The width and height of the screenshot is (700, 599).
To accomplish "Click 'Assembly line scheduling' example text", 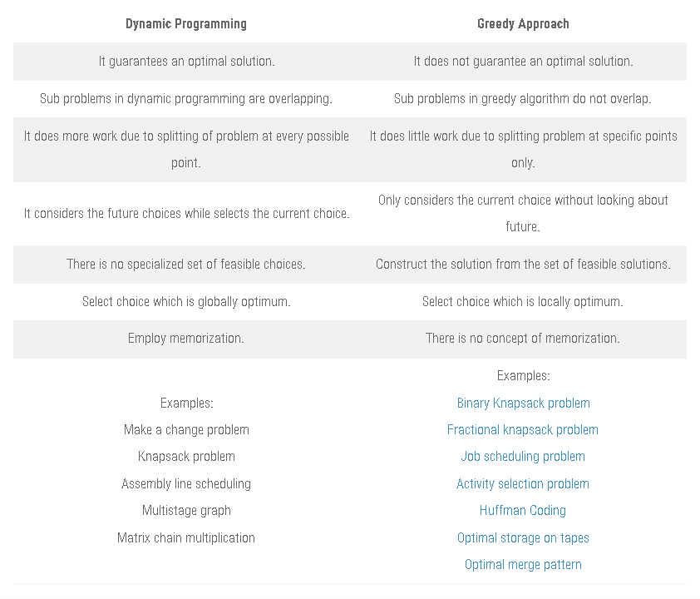I will (x=186, y=483).
